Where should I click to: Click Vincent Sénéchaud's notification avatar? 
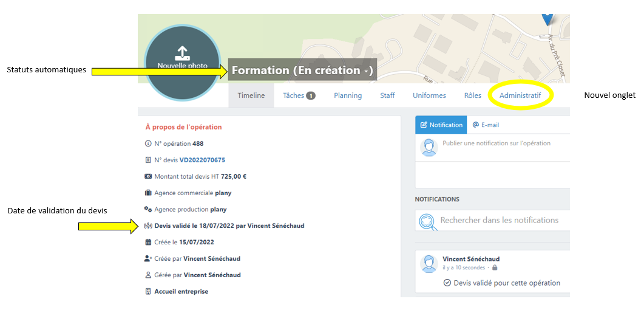429,263
